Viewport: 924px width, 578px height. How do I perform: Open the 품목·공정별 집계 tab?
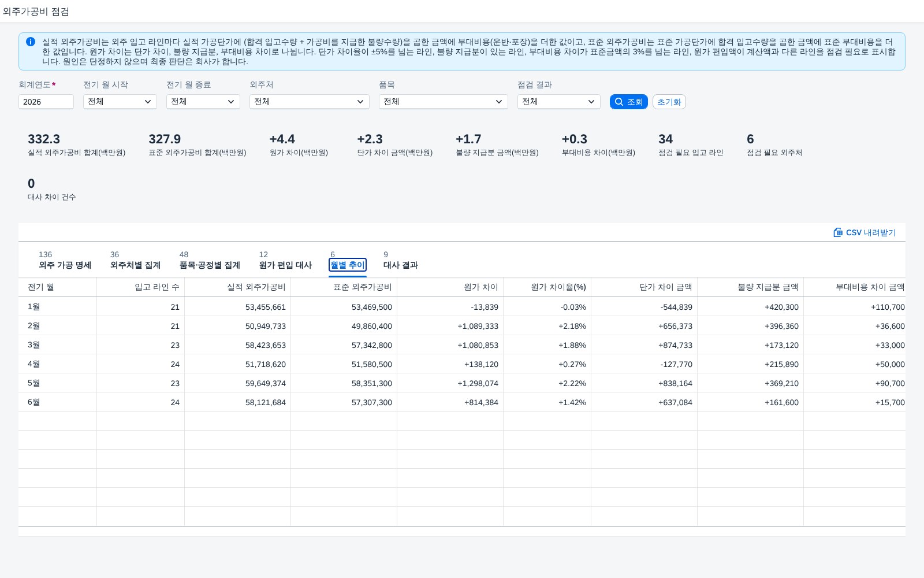pyautogui.click(x=210, y=260)
